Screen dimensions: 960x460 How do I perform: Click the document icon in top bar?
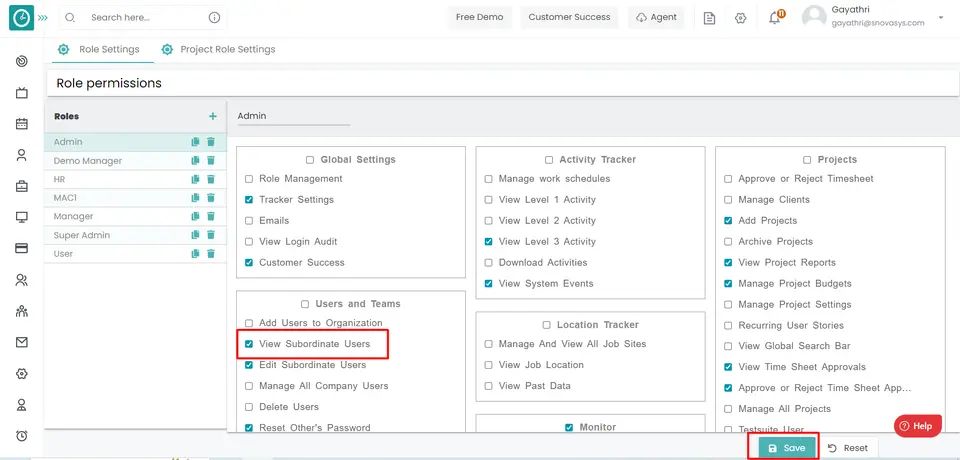709,18
